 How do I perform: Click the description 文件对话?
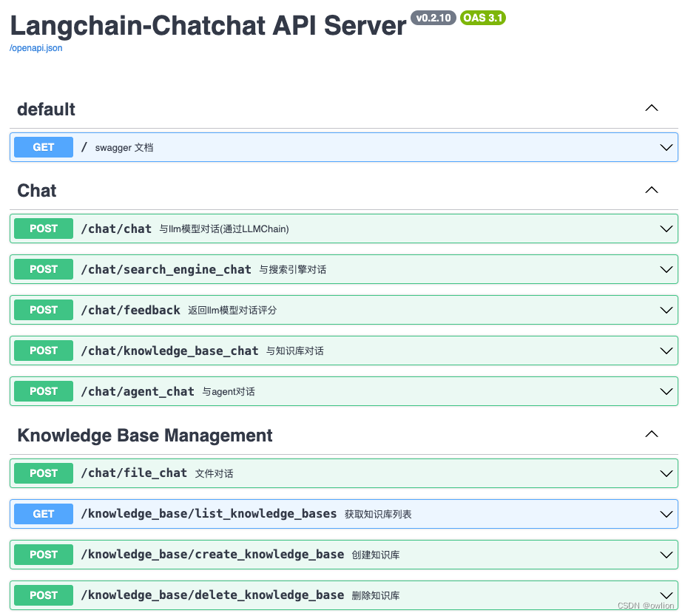[x=214, y=473]
